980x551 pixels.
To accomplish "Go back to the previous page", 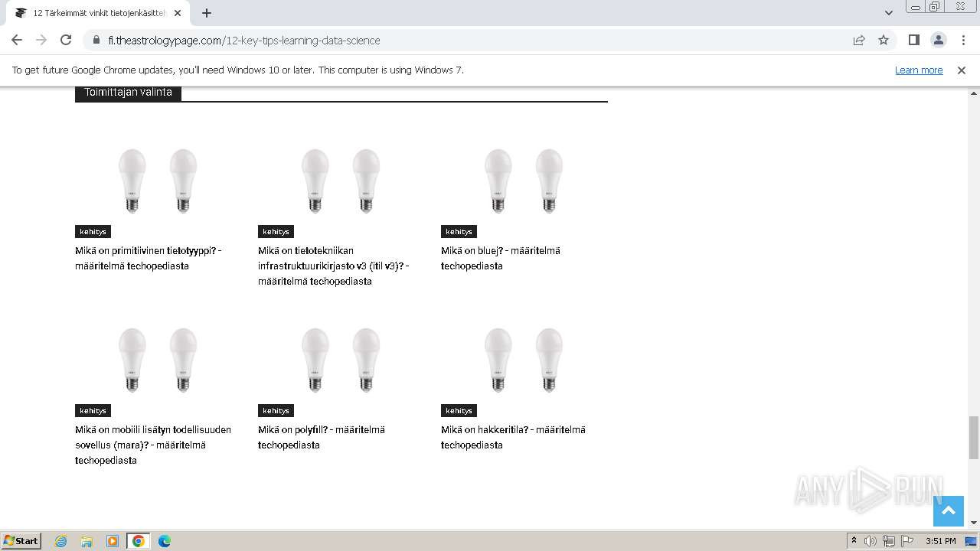I will (x=17, y=40).
